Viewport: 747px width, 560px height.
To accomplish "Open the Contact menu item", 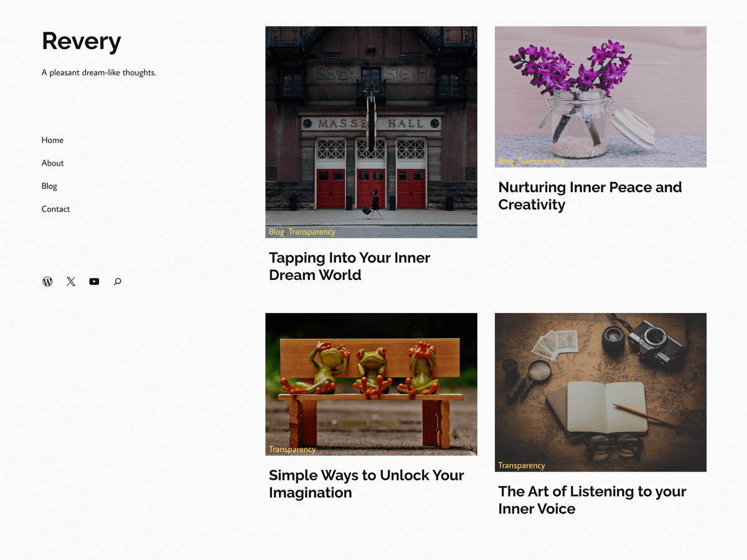I will click(55, 209).
